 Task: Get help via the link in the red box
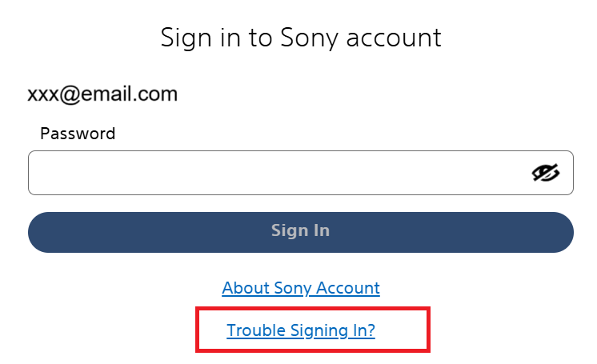301,330
